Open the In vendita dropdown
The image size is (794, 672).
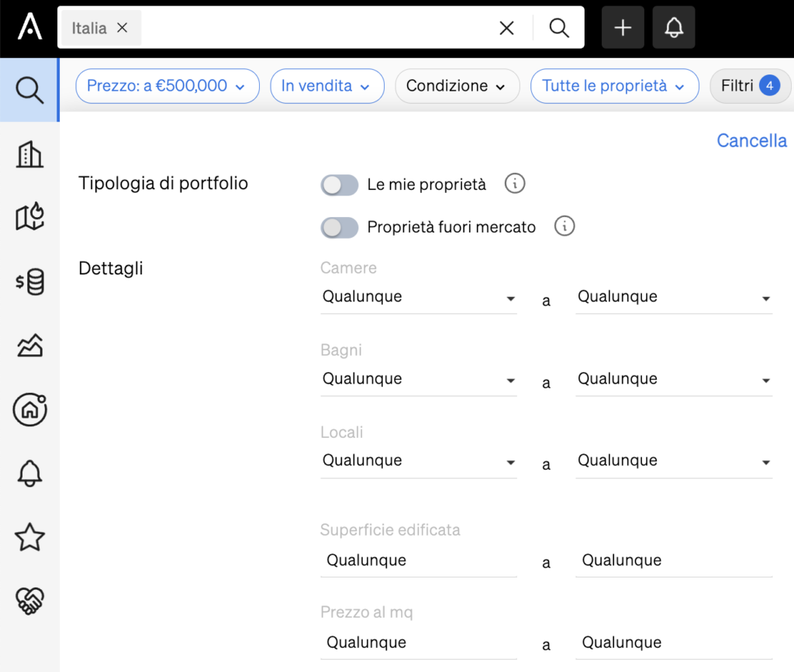point(327,86)
